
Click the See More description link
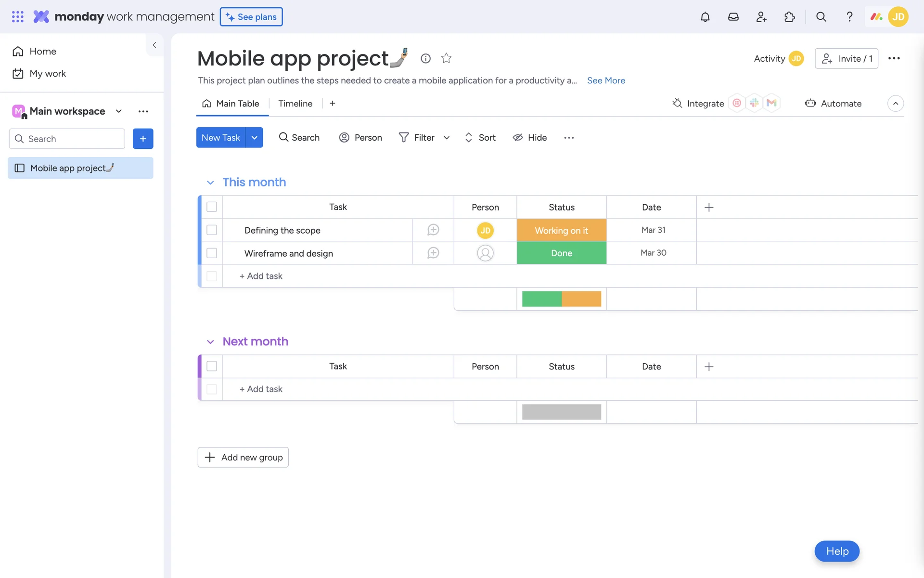[x=606, y=80]
